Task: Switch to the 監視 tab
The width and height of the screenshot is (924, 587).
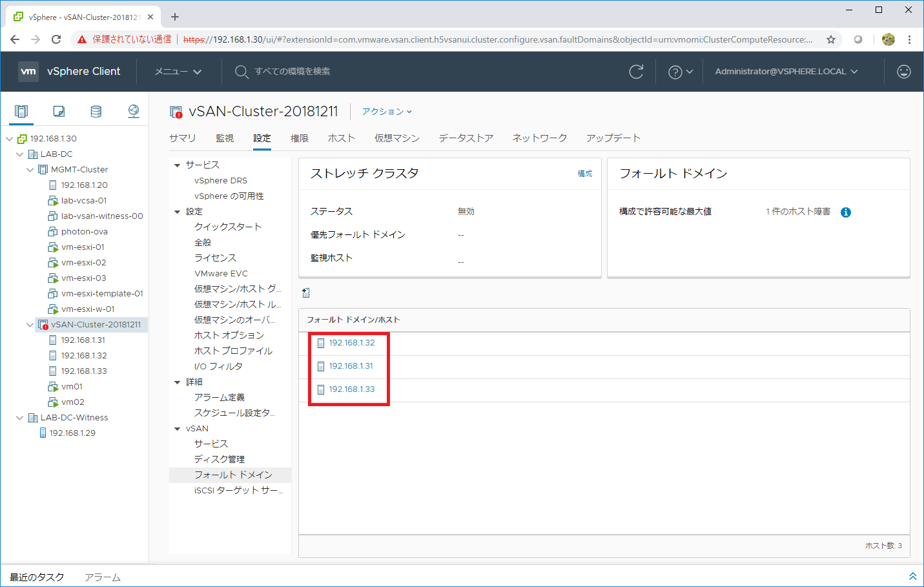Action: 225,138
